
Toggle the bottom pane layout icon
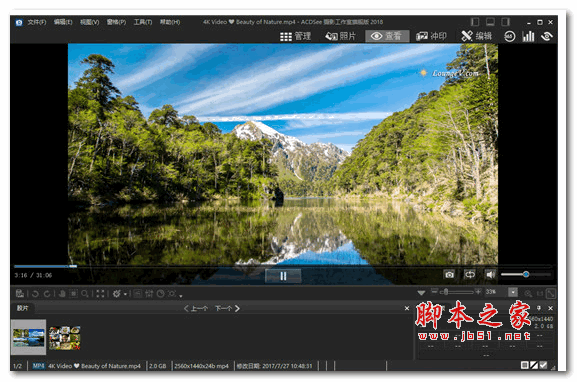coord(490,22)
